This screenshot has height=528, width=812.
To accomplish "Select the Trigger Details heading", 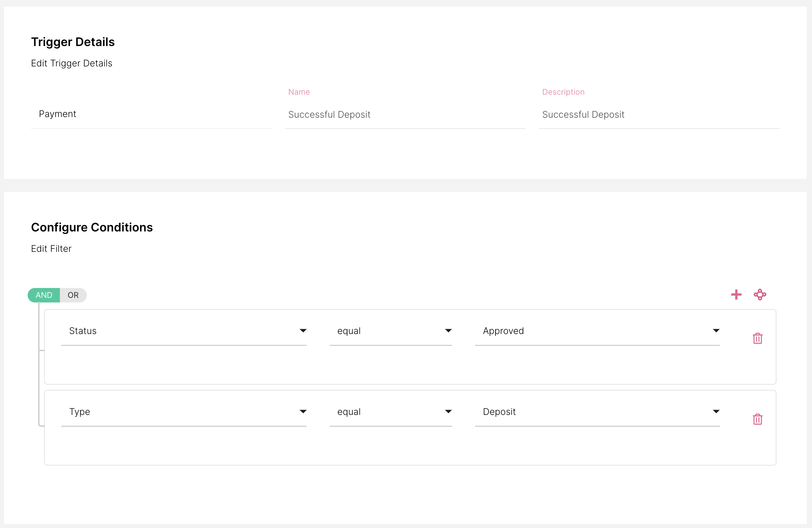I will (73, 42).
